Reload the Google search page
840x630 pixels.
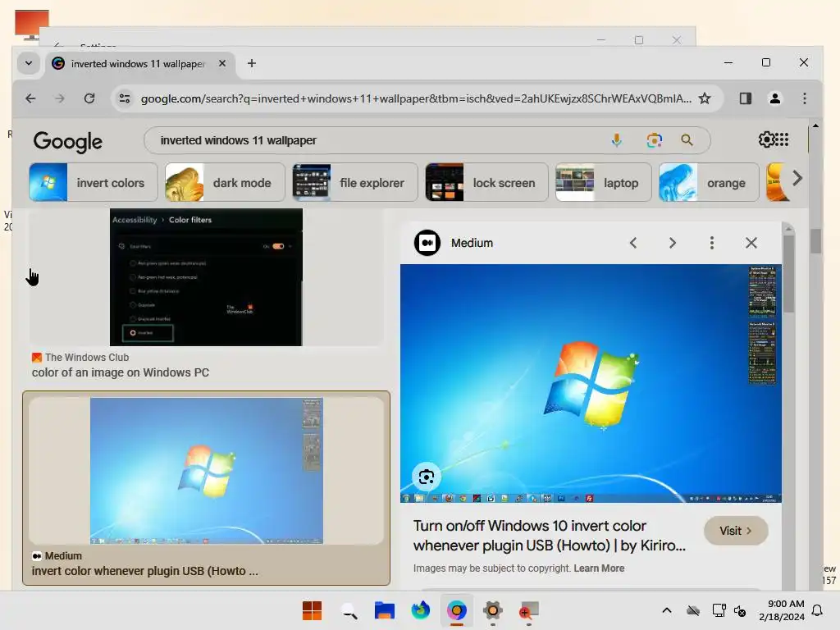click(x=89, y=98)
